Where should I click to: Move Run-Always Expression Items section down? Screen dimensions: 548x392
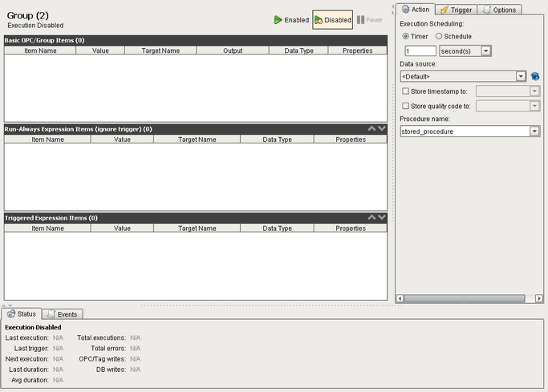(x=382, y=129)
